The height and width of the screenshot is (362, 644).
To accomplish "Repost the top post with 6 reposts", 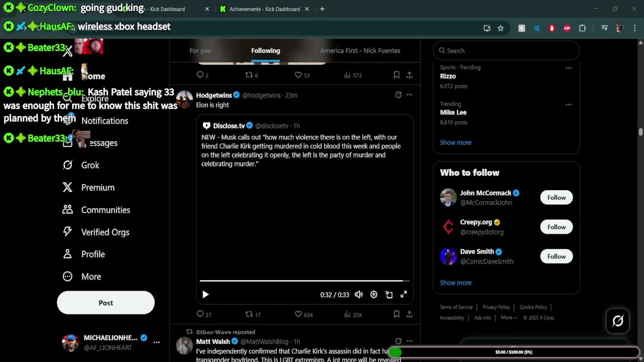I will (x=251, y=75).
